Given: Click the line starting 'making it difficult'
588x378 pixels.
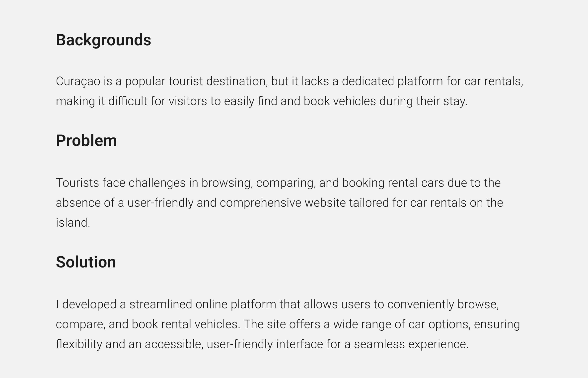Looking at the screenshot, I should [x=262, y=102].
